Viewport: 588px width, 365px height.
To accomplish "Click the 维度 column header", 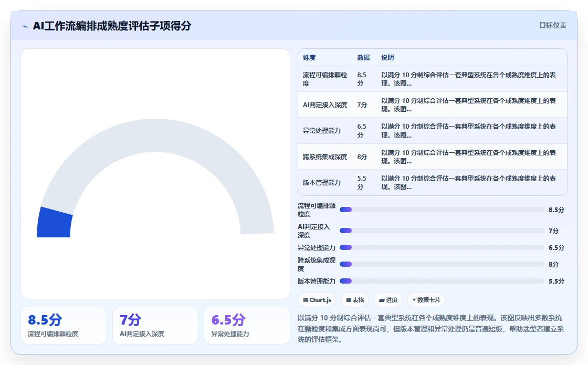I will pos(309,57).
